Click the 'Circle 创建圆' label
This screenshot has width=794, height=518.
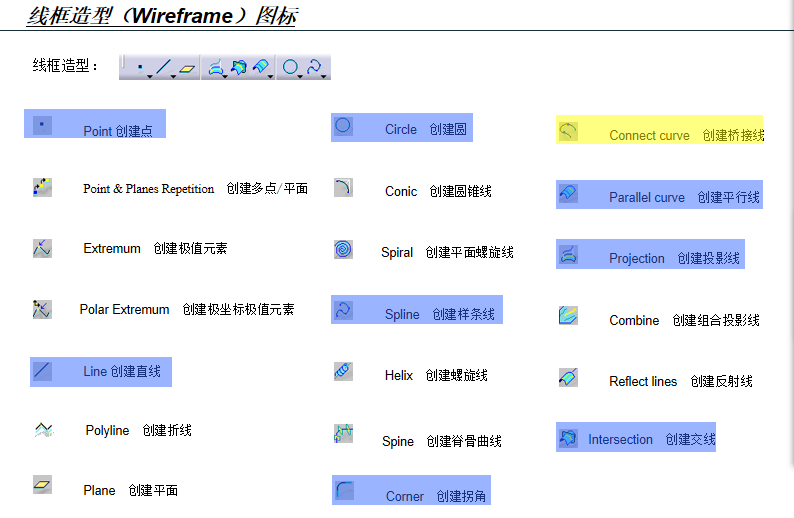tap(426, 130)
